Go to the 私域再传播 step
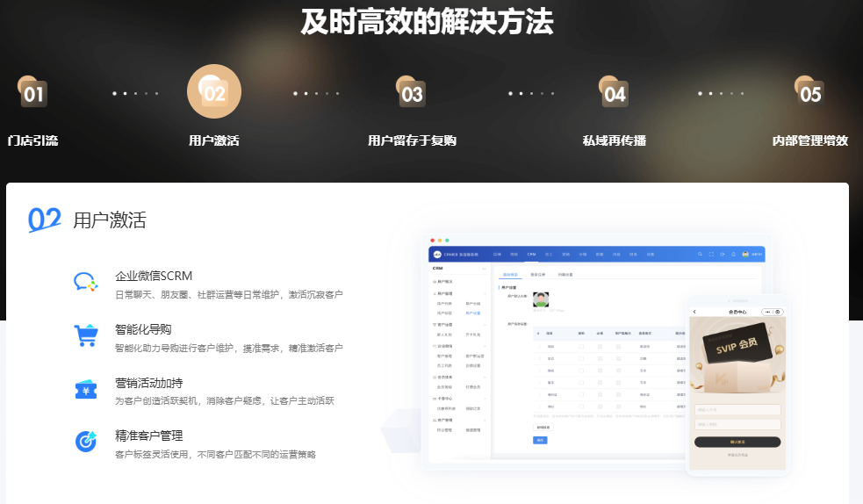863x504 pixels. [x=615, y=140]
